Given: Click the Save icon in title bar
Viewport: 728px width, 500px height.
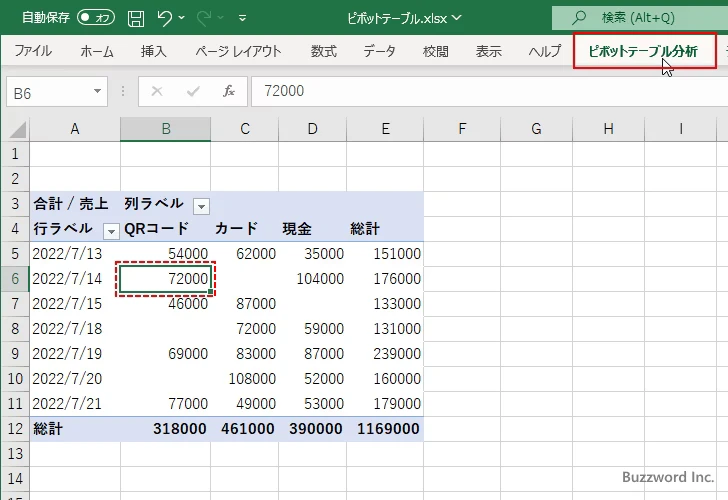Looking at the screenshot, I should click(136, 18).
